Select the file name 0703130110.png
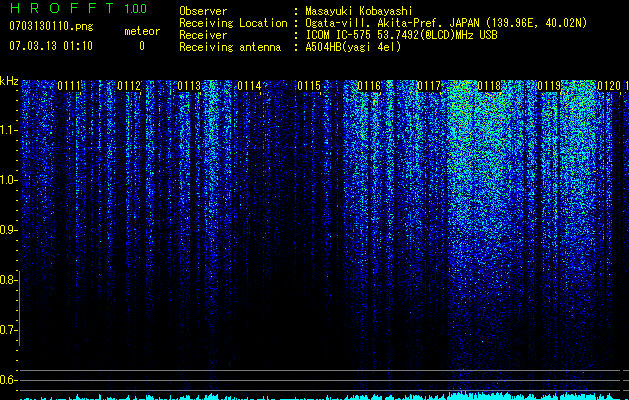The height and width of the screenshot is (400, 629). 51,26
